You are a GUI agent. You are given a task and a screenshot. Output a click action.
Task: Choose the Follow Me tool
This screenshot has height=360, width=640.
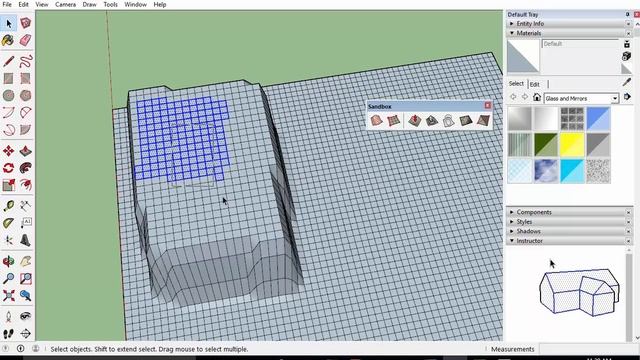point(26,168)
